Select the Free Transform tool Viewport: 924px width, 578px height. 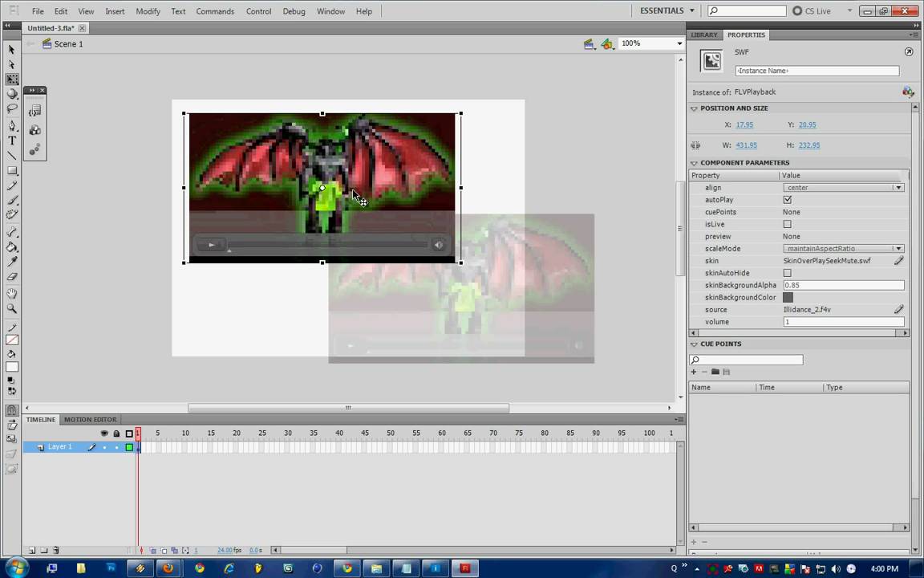coord(12,79)
